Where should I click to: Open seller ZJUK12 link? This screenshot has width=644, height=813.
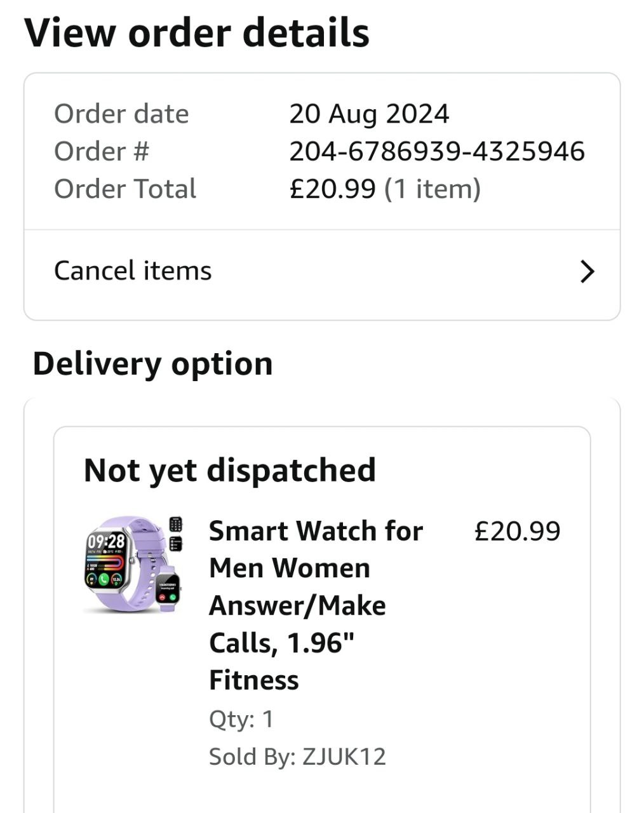click(344, 756)
